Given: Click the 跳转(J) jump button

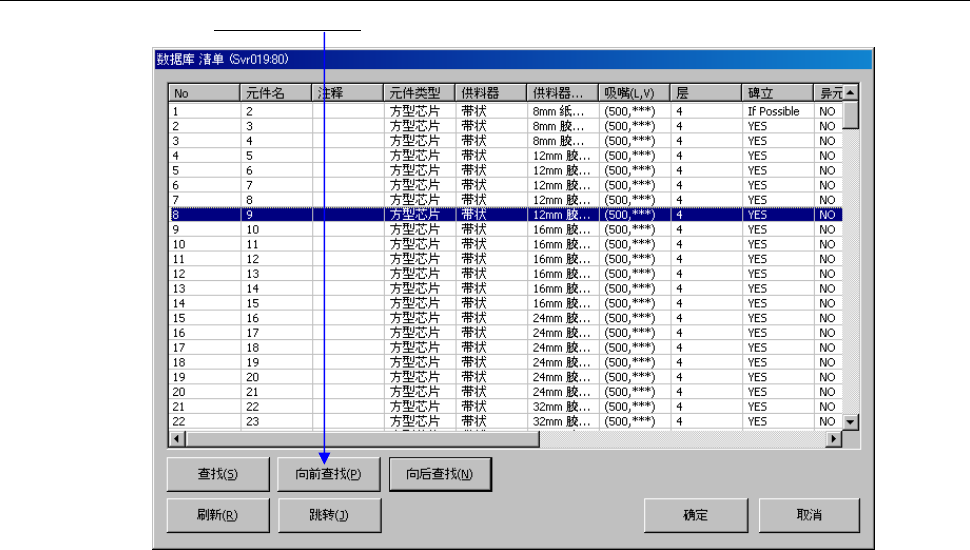Looking at the screenshot, I should (329, 515).
